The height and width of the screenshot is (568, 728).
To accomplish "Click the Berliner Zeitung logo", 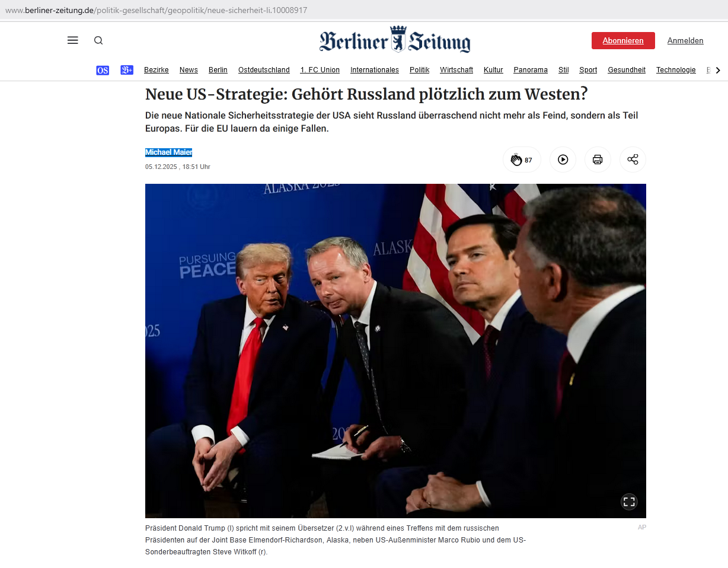I will [395, 40].
